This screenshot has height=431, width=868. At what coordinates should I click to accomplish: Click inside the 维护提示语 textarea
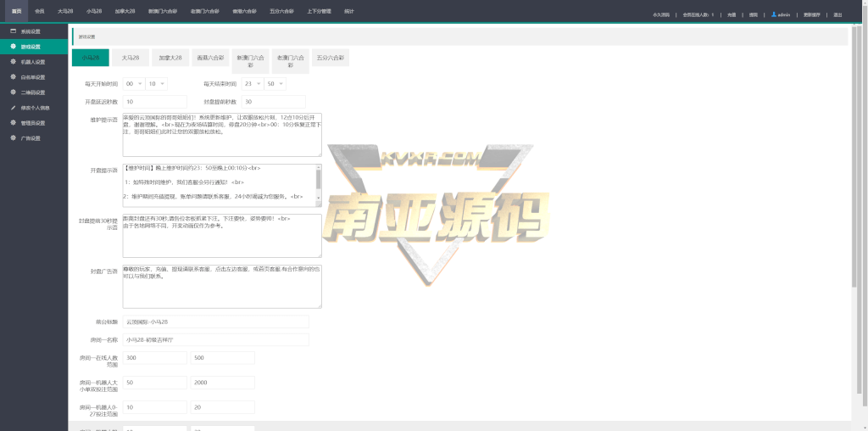point(222,135)
